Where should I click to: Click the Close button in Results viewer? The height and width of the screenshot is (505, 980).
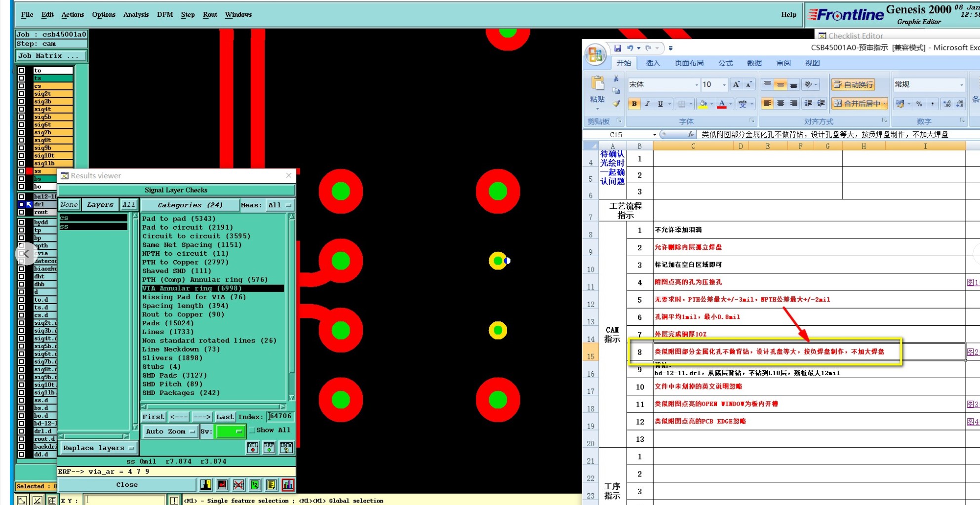tap(127, 485)
